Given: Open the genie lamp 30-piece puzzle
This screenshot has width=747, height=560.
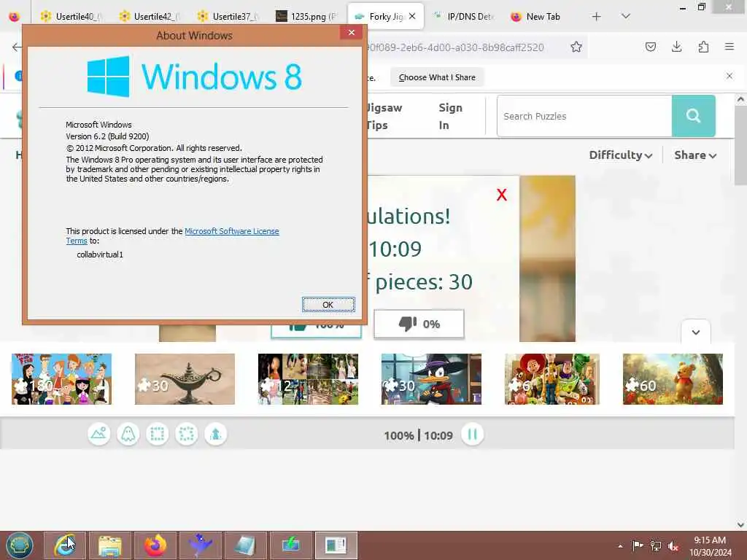Looking at the screenshot, I should (185, 379).
